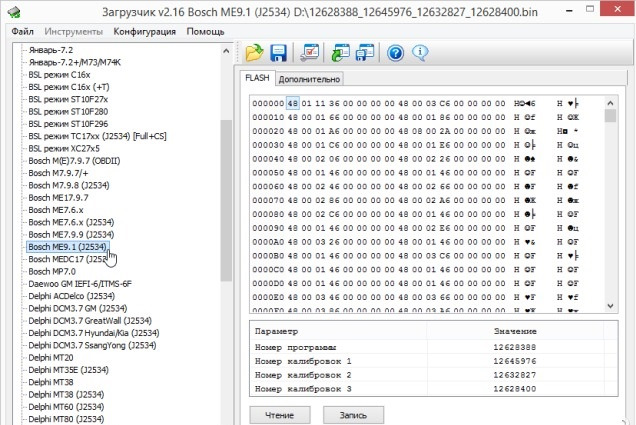
Task: Select BSL режим C16x entry
Action: click(x=59, y=75)
